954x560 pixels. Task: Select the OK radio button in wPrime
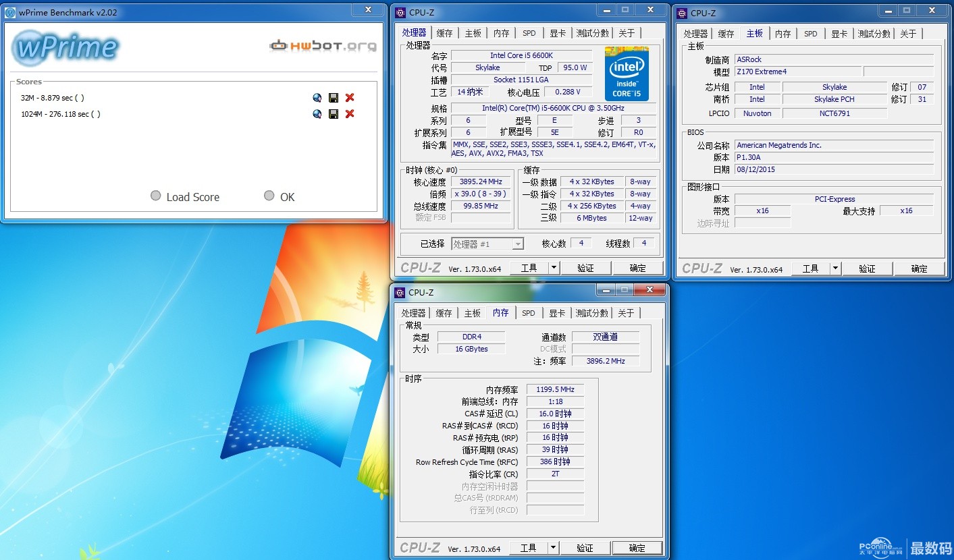click(269, 196)
